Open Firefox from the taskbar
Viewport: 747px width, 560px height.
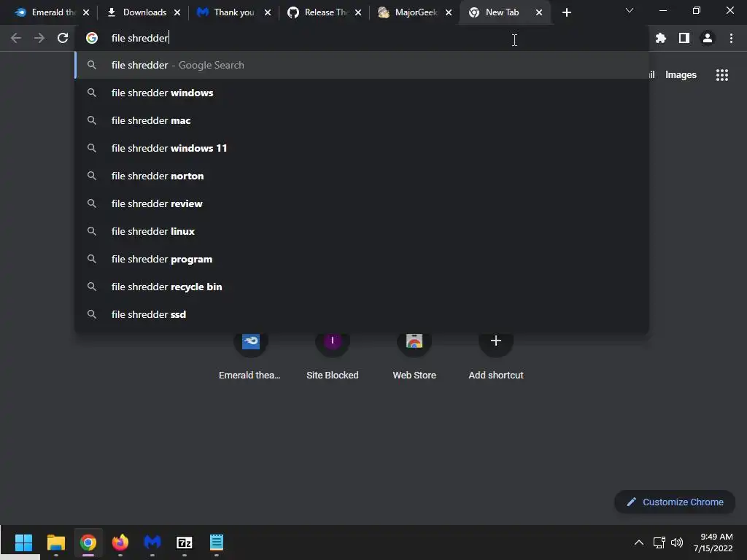click(x=120, y=542)
